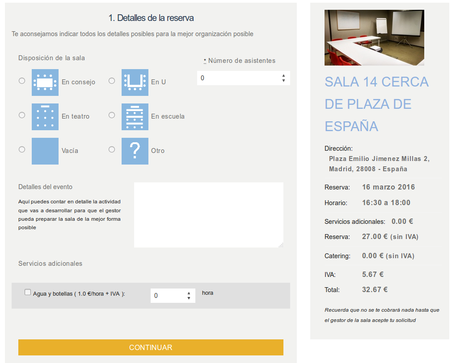Select the 'En teatro' radio button
Screen dimensions: 460x363
(22, 115)
